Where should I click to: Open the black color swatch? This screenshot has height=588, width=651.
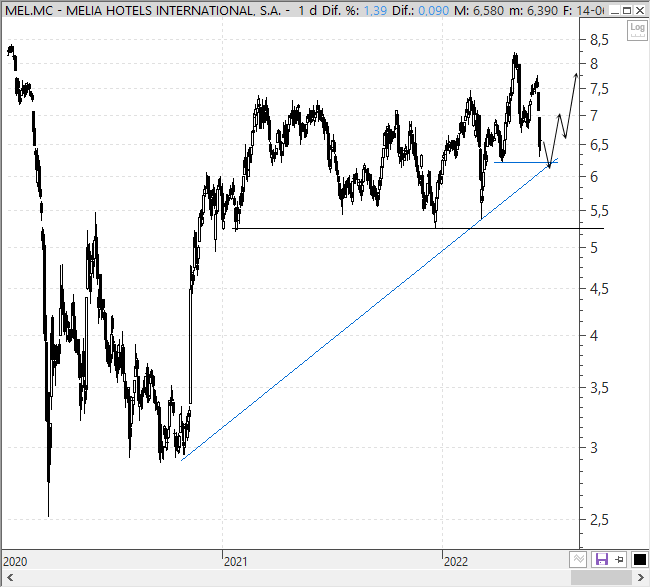click(x=639, y=560)
